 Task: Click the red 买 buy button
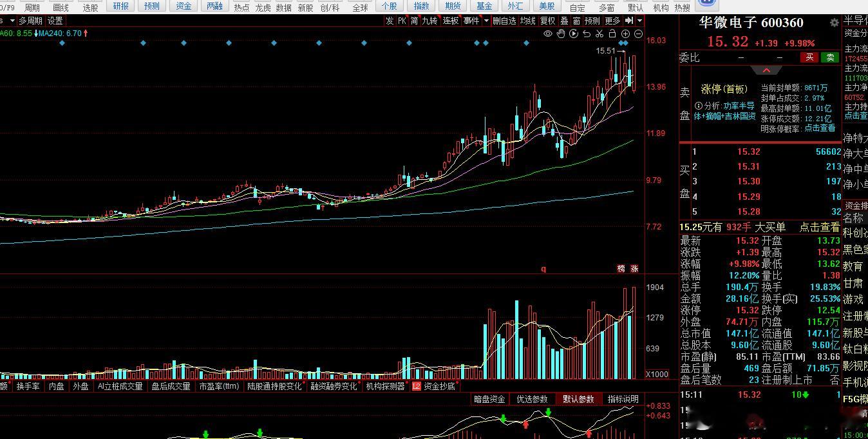[809, 57]
